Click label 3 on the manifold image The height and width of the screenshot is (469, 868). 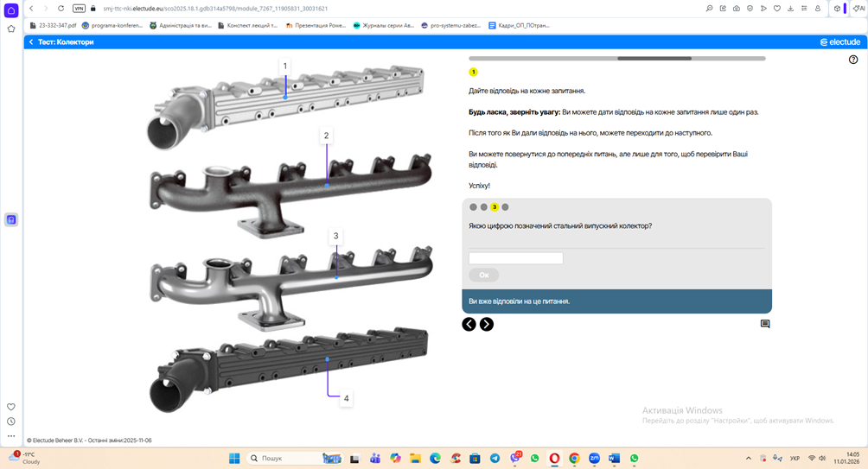pos(336,236)
